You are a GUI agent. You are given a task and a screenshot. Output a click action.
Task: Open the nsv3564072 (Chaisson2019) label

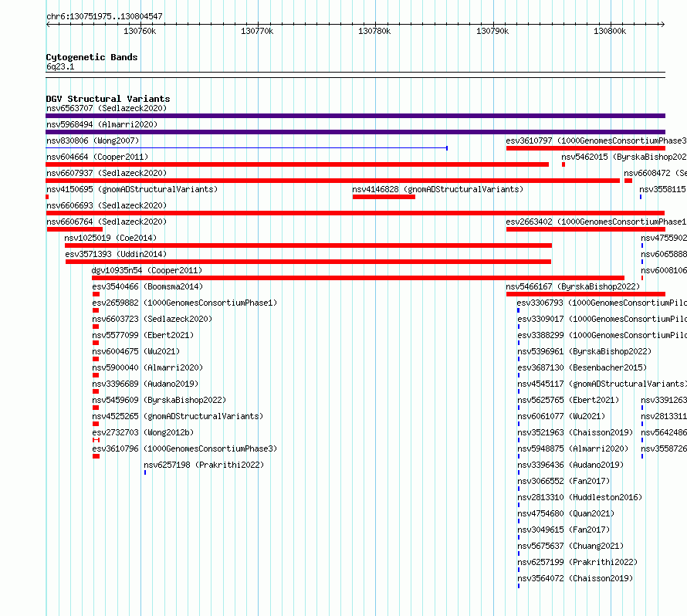click(x=575, y=578)
